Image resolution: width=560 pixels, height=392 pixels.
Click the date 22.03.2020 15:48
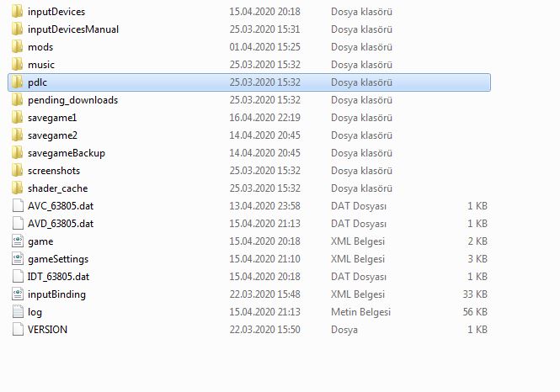click(x=264, y=294)
